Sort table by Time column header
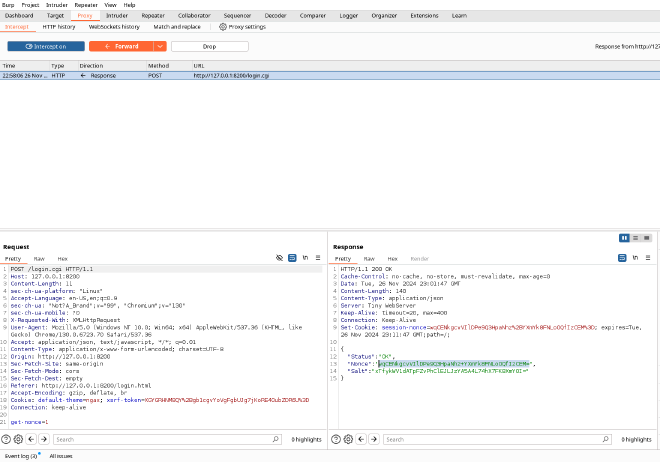 (x=24, y=66)
